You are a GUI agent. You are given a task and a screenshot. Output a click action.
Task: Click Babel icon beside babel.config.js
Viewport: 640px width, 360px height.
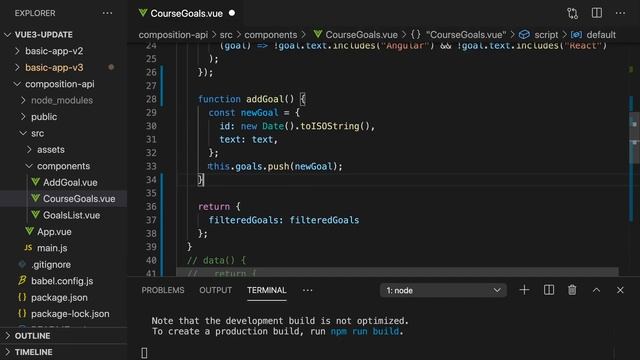[x=22, y=280]
